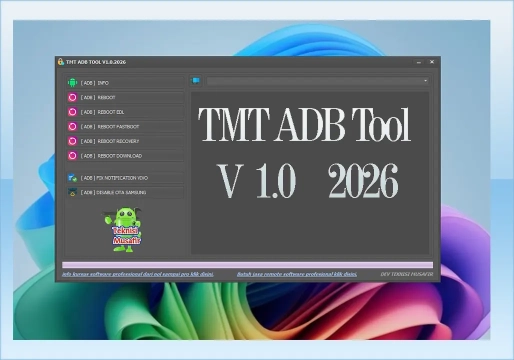This screenshot has width=514, height=360.
Task: Click the blue device icon next to dropdown
Action: click(196, 81)
